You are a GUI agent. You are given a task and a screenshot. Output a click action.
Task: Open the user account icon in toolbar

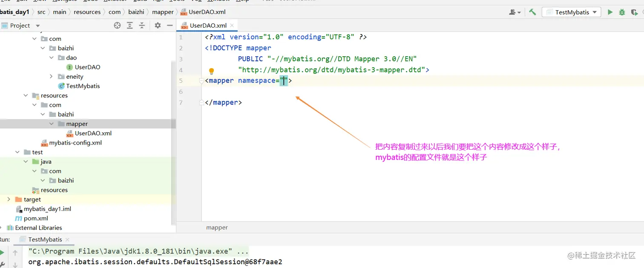pyautogui.click(x=515, y=12)
